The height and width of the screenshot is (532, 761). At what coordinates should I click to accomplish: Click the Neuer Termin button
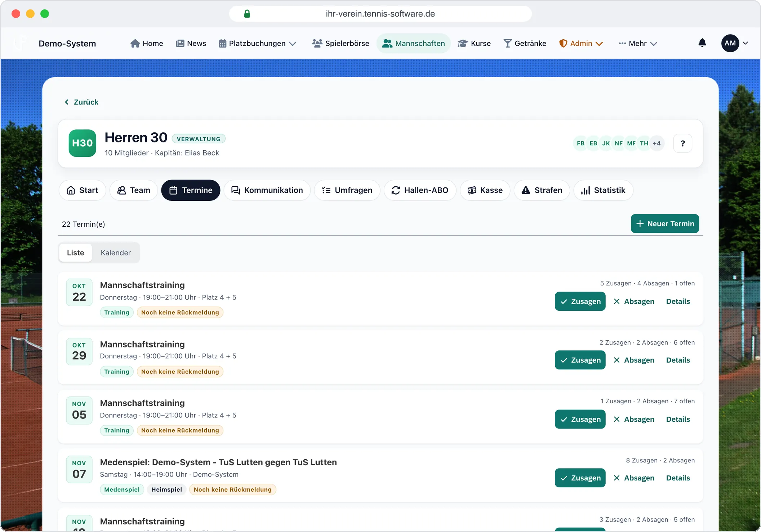(665, 223)
